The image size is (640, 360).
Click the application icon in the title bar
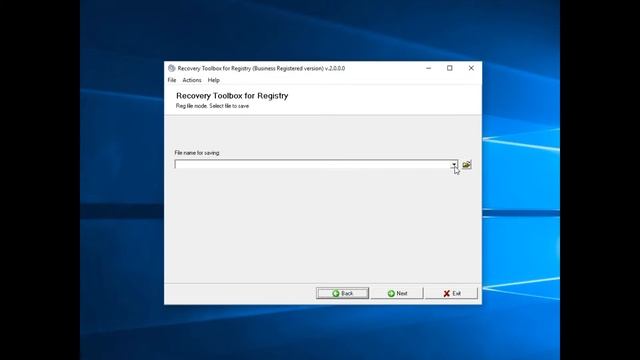tap(171, 68)
